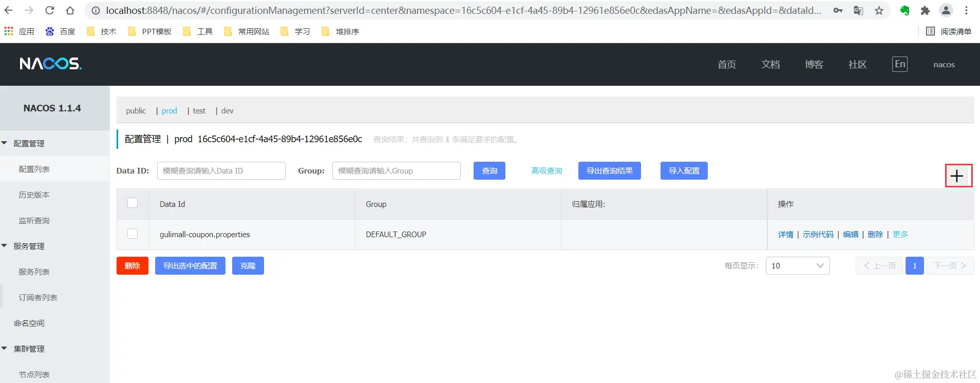This screenshot has height=383, width=980.
Task: Switch to the test namespace tab
Action: point(199,110)
